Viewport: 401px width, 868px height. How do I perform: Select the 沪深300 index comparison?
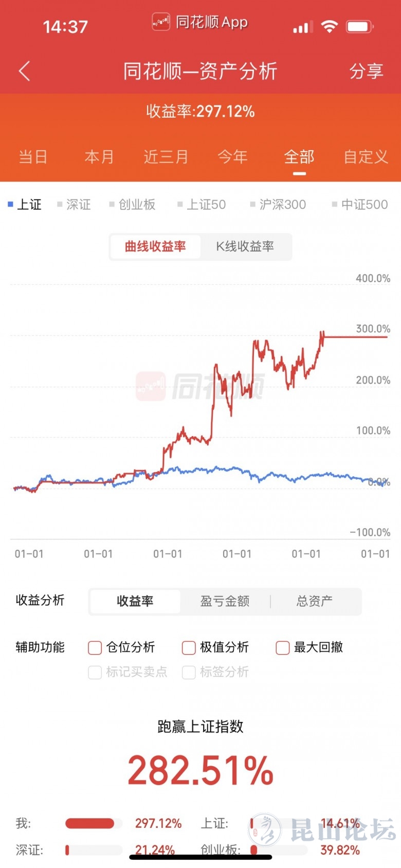(282, 205)
